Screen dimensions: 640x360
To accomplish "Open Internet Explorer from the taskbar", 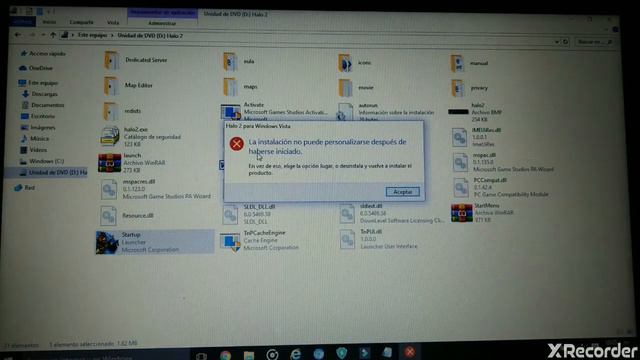I will (296, 354).
